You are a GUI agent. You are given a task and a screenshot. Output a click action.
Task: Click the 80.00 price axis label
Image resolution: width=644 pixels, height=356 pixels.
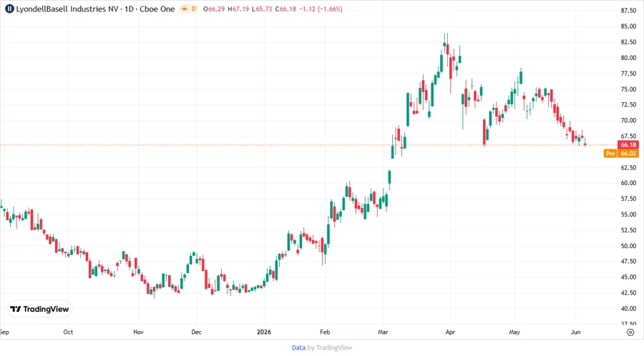[x=628, y=58]
